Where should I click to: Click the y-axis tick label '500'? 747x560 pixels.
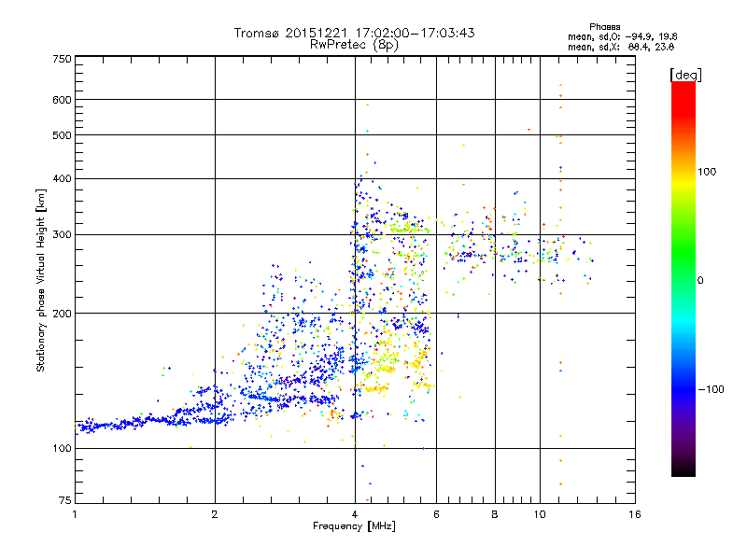(x=62, y=135)
